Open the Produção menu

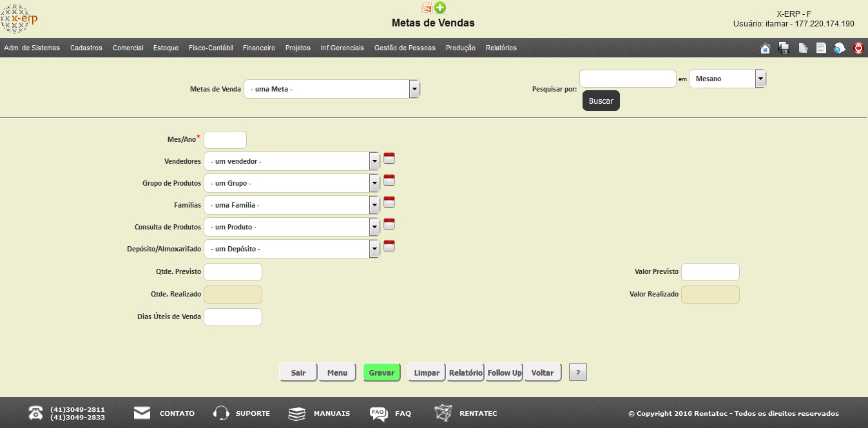click(461, 48)
